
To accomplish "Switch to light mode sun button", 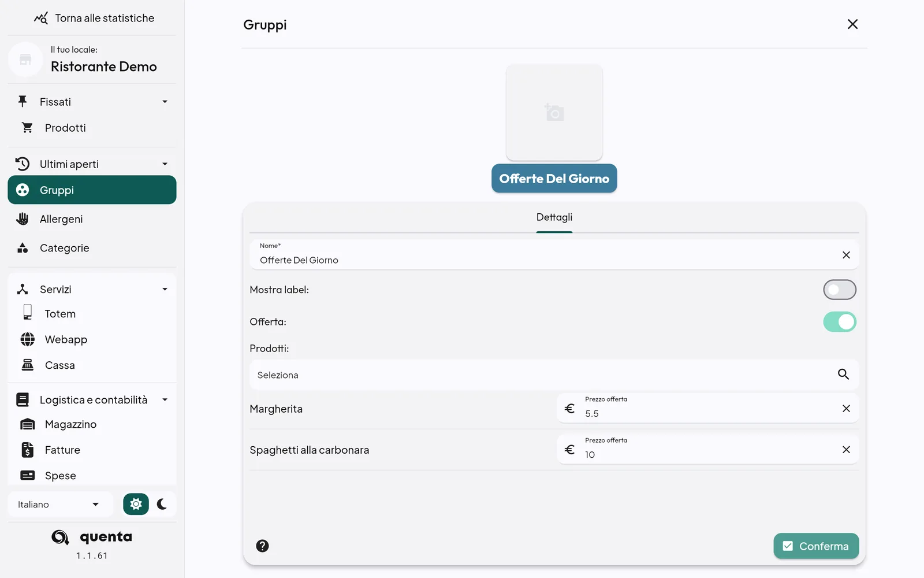I will pos(136,504).
